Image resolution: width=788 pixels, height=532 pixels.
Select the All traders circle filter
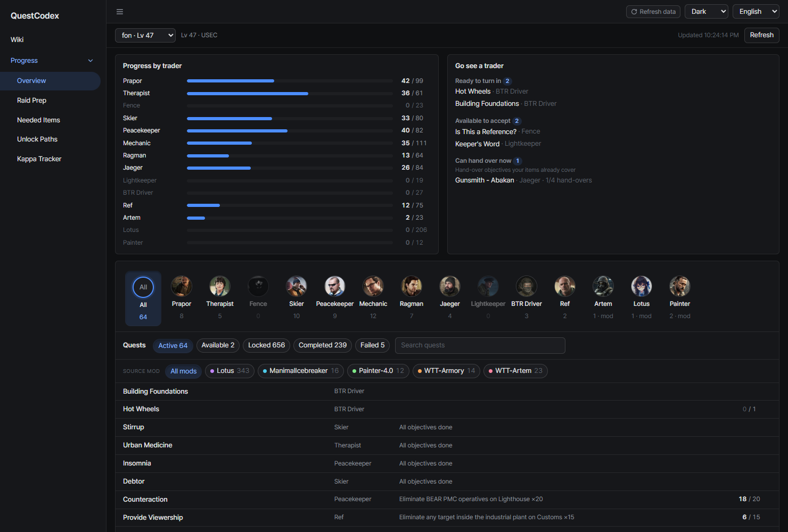point(143,287)
